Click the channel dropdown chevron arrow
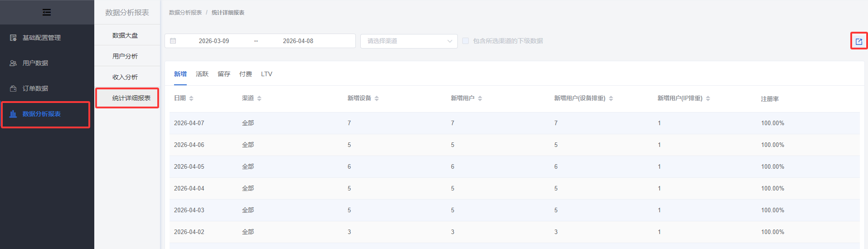The height and width of the screenshot is (249, 868). 450,41
